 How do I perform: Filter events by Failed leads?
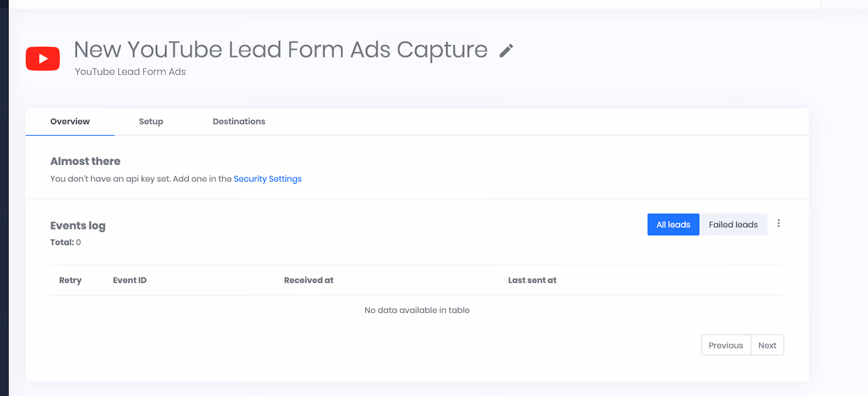click(x=733, y=225)
